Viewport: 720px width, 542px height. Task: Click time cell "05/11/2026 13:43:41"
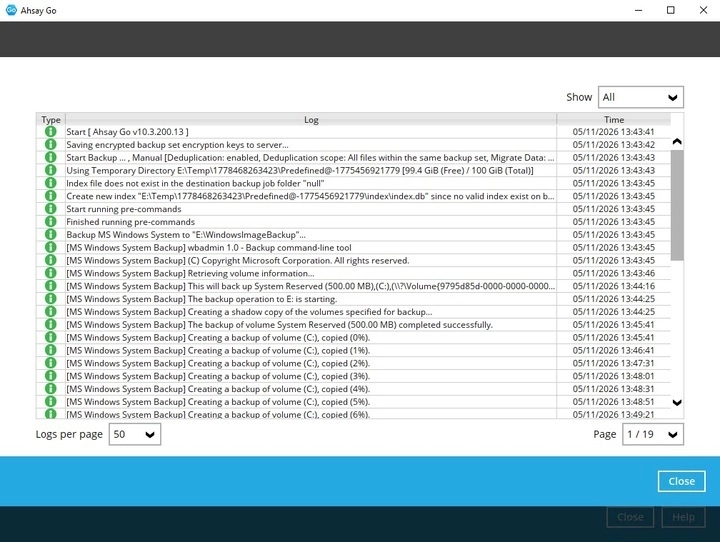[613, 132]
